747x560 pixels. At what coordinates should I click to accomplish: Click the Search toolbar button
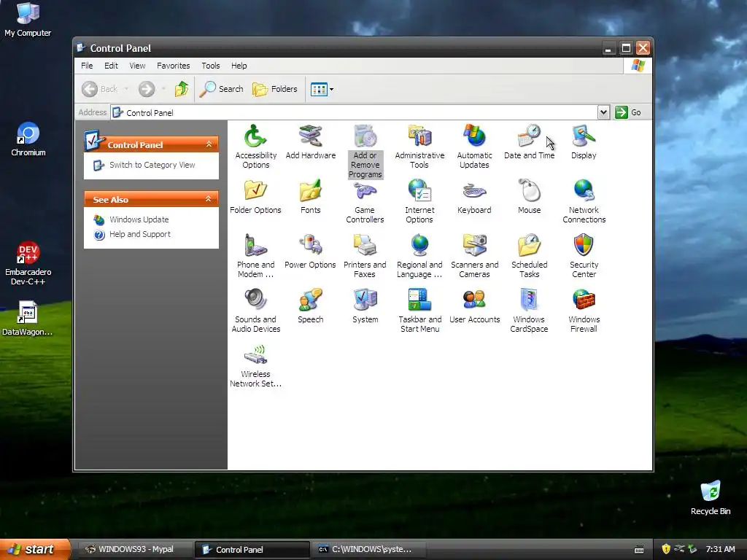coord(222,89)
